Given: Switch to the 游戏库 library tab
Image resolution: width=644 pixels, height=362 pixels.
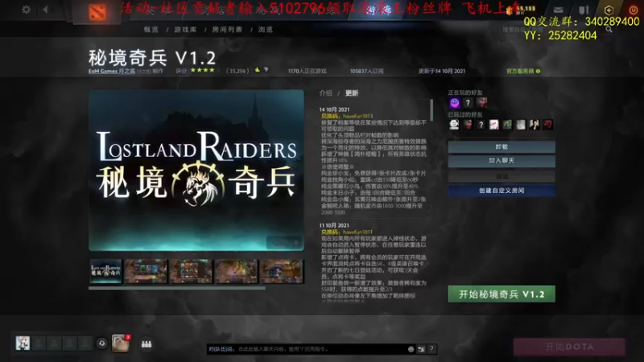Looking at the screenshot, I should [x=185, y=30].
